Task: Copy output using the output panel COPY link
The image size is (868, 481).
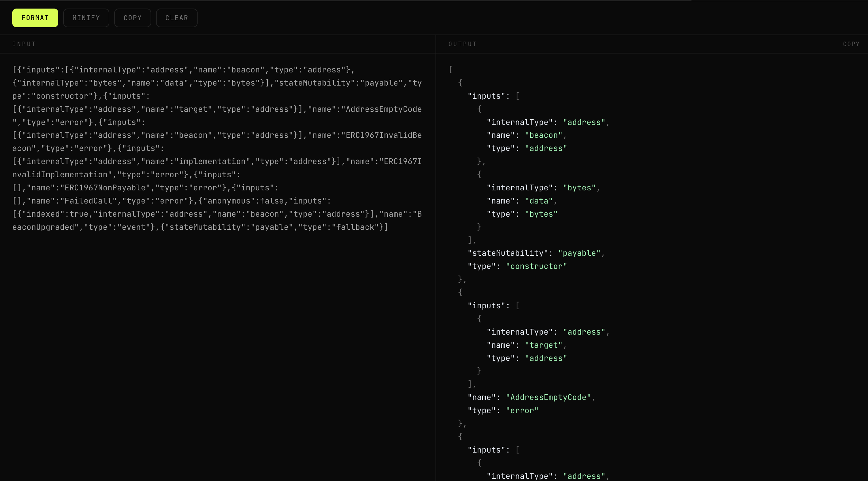Action: pyautogui.click(x=851, y=44)
